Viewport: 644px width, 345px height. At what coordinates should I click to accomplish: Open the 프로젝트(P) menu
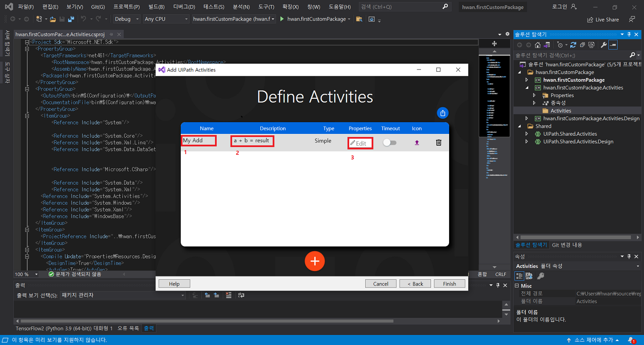tap(126, 7)
